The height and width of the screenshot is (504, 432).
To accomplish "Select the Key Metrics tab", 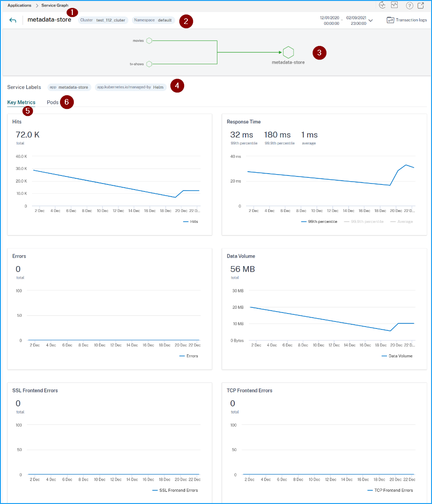I will pos(21,102).
